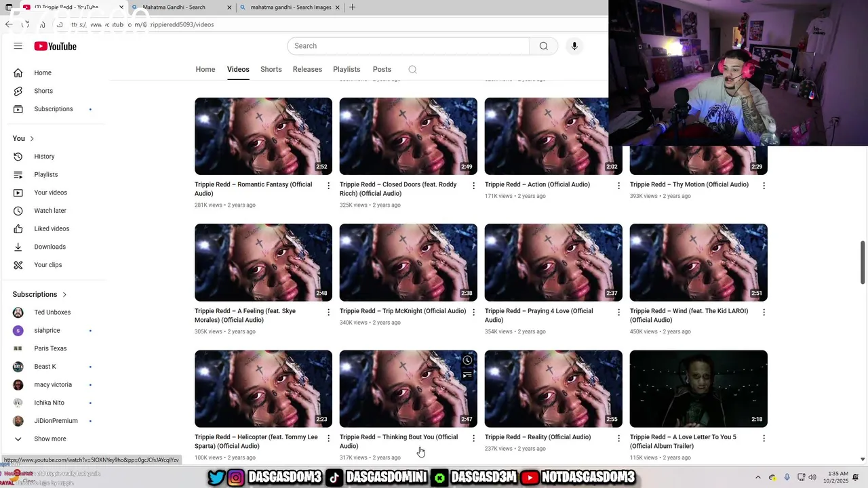This screenshot has width=868, height=488.
Task: Close the mahatma gandhi Search Images tab
Action: (x=338, y=7)
